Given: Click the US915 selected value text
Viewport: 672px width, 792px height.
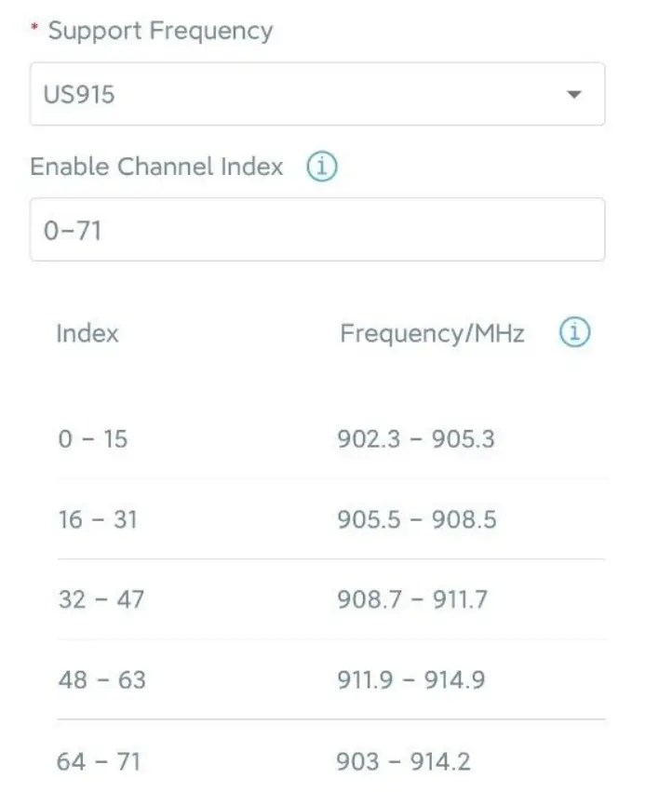Looking at the screenshot, I should tap(79, 94).
